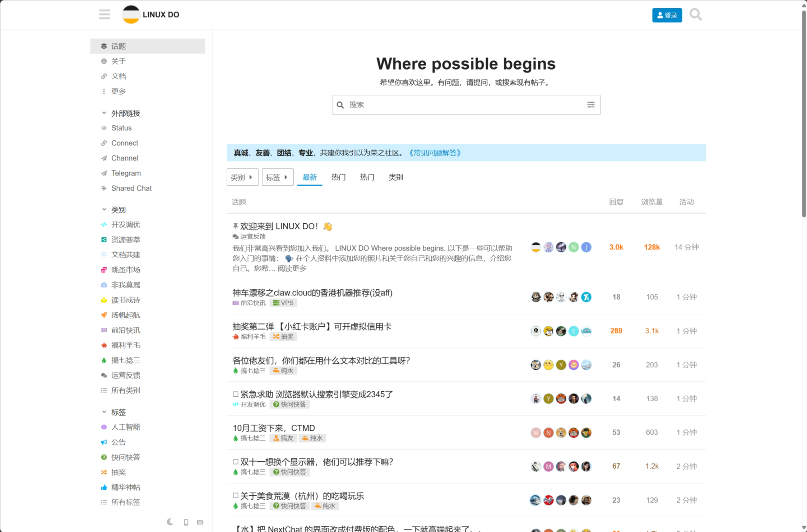Click the VPS tag on claw.cloud topic

[x=283, y=303]
